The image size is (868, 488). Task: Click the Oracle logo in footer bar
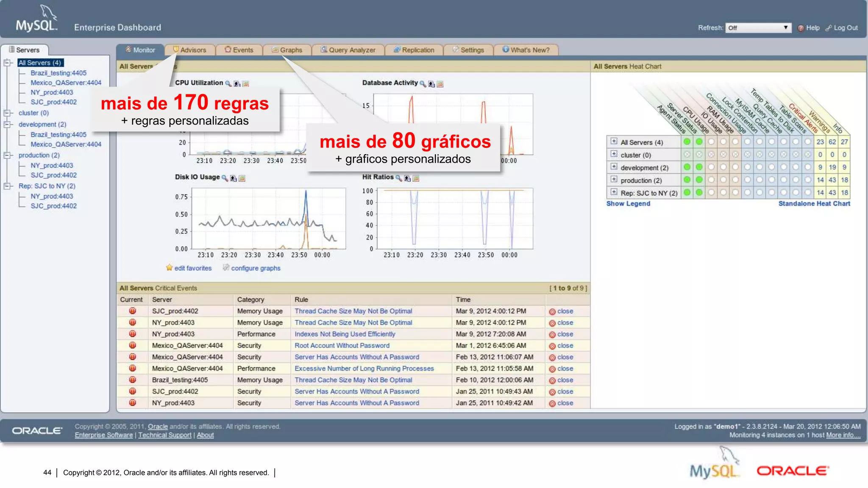(x=37, y=430)
